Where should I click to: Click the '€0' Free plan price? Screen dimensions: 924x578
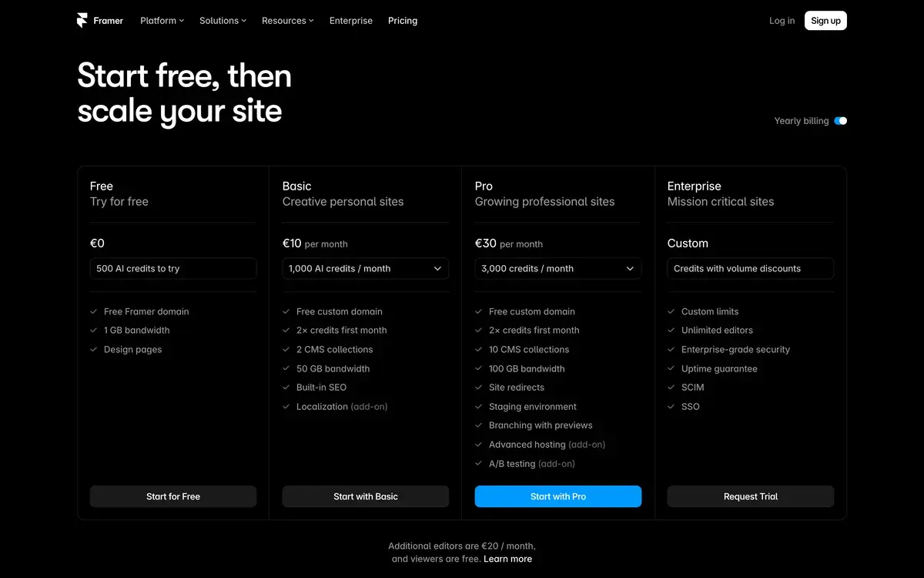click(x=97, y=243)
